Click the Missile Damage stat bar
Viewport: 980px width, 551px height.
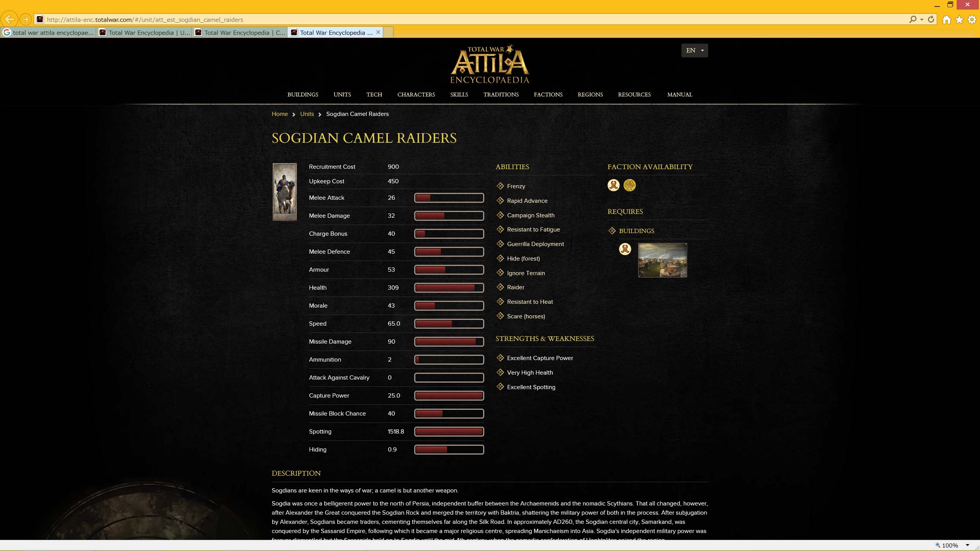click(x=449, y=342)
